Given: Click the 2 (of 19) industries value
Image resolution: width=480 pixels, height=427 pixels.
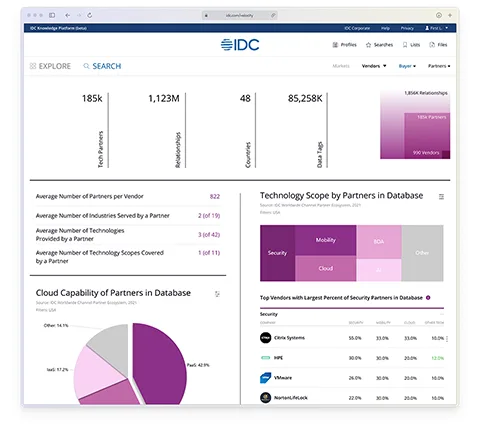Looking at the screenshot, I should tap(209, 216).
